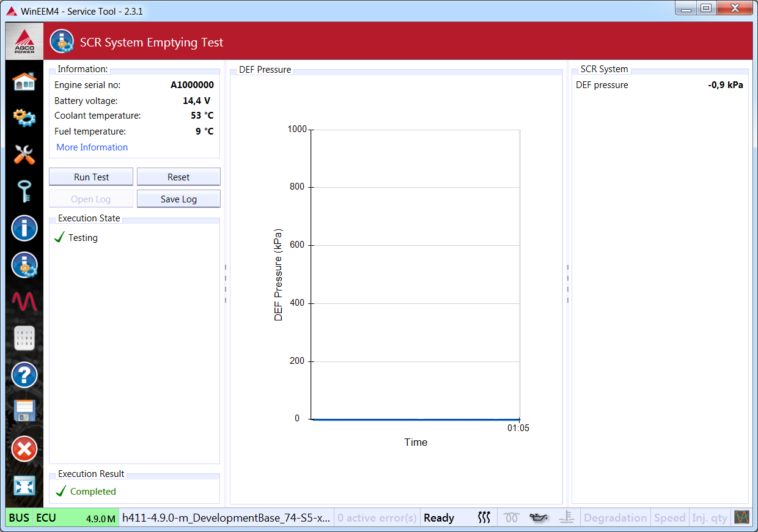Open the help question mark icon
Image resolution: width=758 pixels, height=532 pixels.
pyautogui.click(x=24, y=374)
